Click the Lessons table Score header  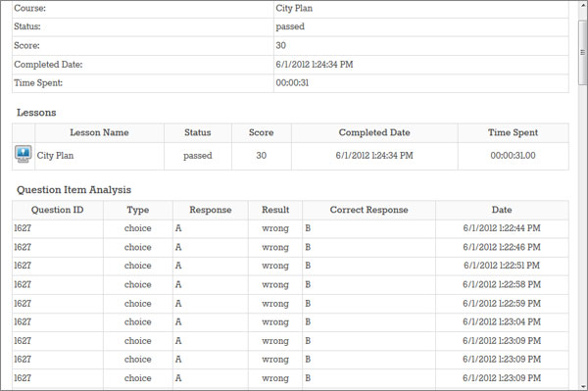coord(262,132)
